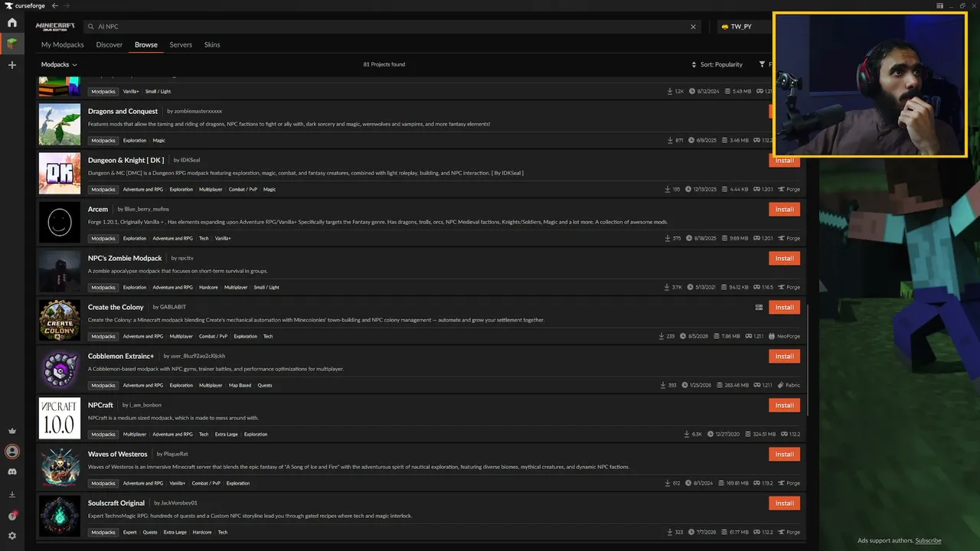Open the NPCraft 1.0.0 thumbnail
Screen dimensions: 980x551
click(60, 418)
